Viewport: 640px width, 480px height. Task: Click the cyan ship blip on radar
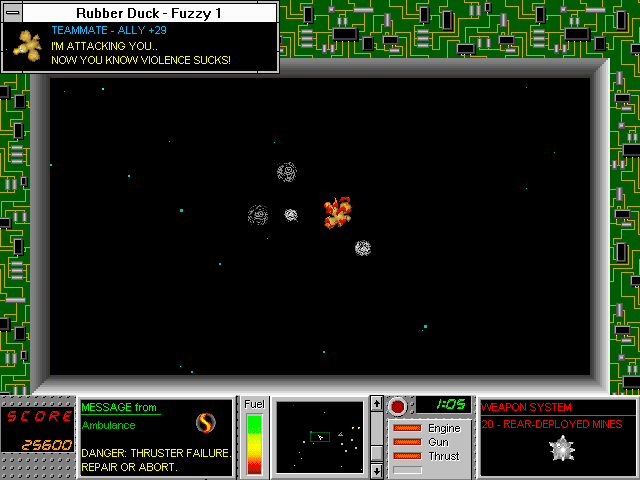(x=340, y=434)
